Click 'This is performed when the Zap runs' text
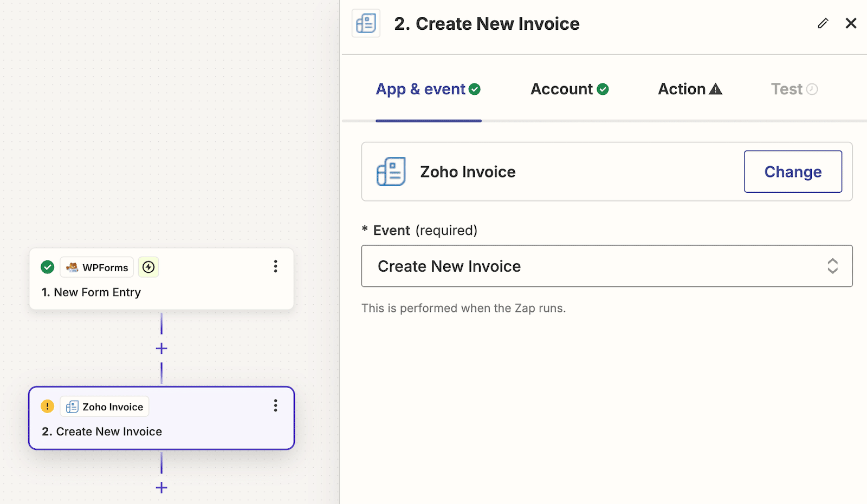Screen dimensions: 867x504 (x=464, y=308)
